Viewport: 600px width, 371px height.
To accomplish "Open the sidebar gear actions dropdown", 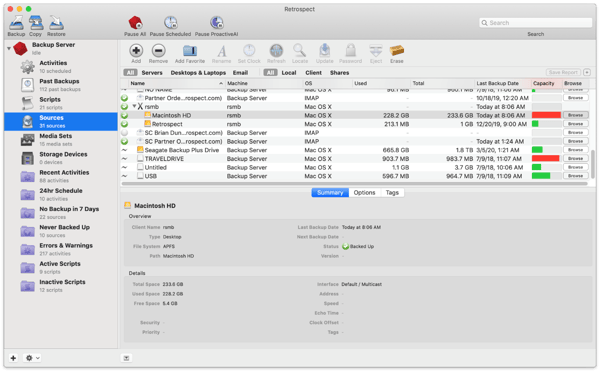I will pyautogui.click(x=32, y=358).
